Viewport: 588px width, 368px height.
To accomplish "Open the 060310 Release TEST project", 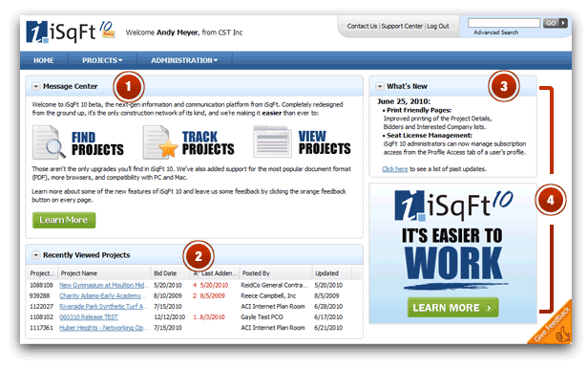I will pyautogui.click(x=89, y=317).
